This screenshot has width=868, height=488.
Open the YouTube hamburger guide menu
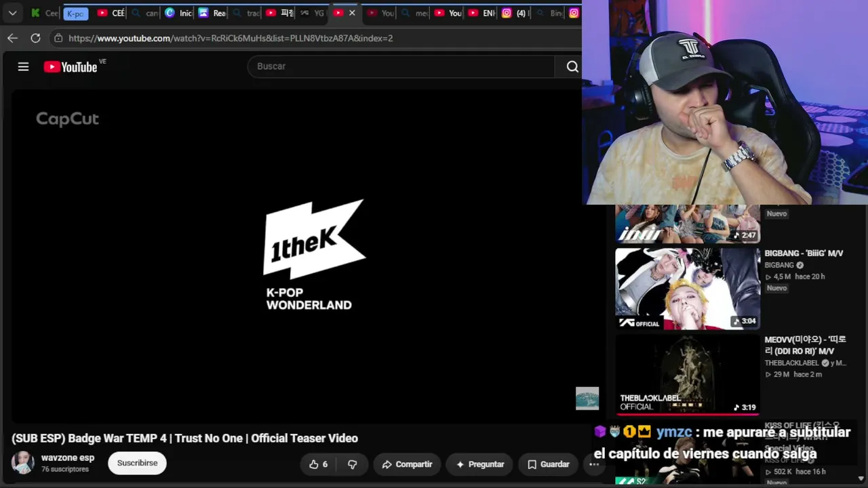pyautogui.click(x=23, y=66)
